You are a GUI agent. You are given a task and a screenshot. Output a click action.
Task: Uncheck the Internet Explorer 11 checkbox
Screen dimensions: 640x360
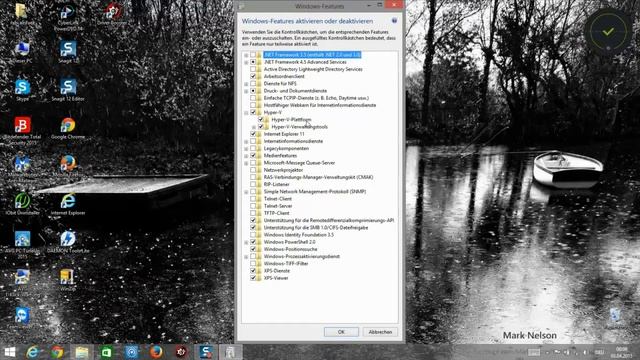pyautogui.click(x=253, y=134)
